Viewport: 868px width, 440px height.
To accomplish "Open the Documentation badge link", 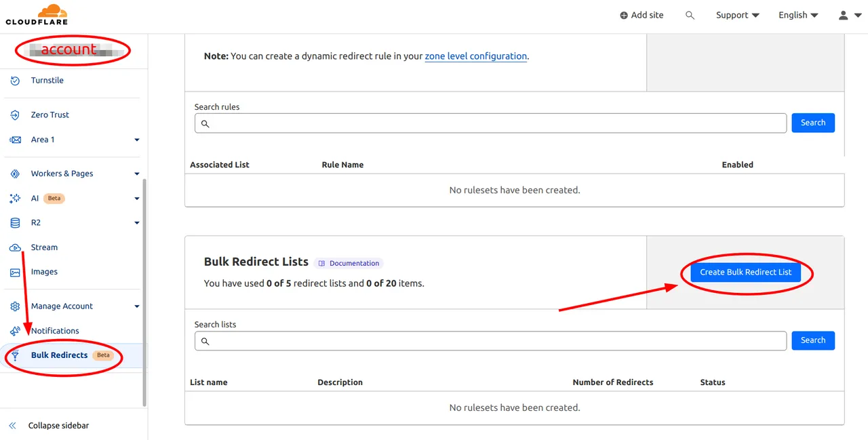I will coord(349,263).
